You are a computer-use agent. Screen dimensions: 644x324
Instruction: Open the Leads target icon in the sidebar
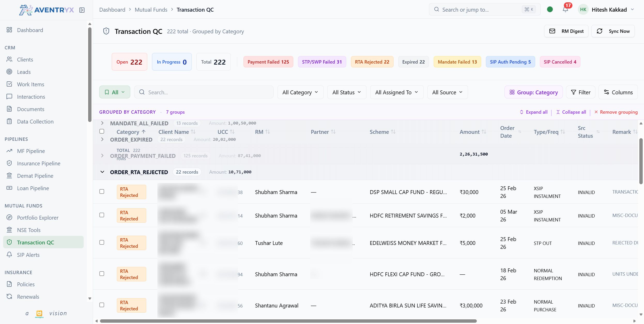(x=9, y=72)
